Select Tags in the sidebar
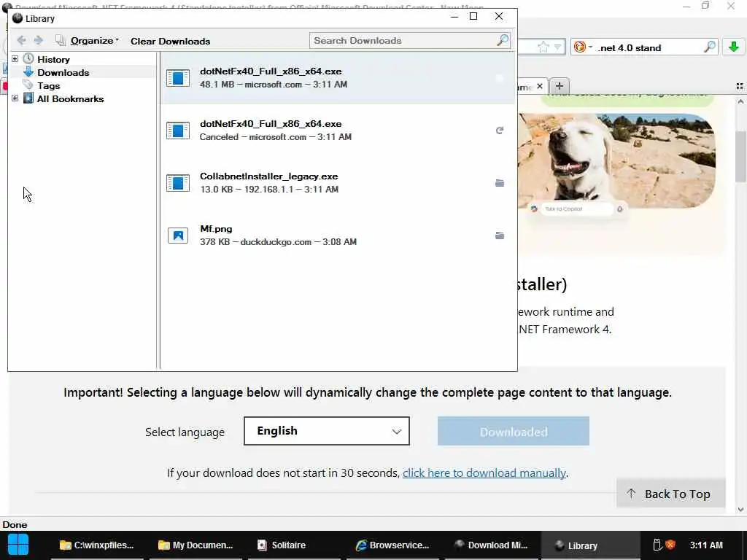The height and width of the screenshot is (560, 747). click(x=49, y=86)
